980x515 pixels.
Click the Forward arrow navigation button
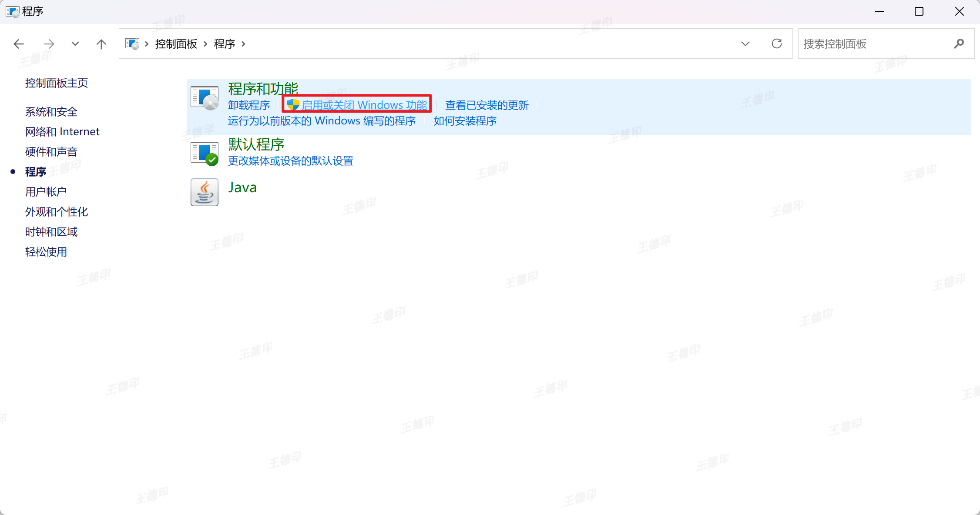pos(49,44)
